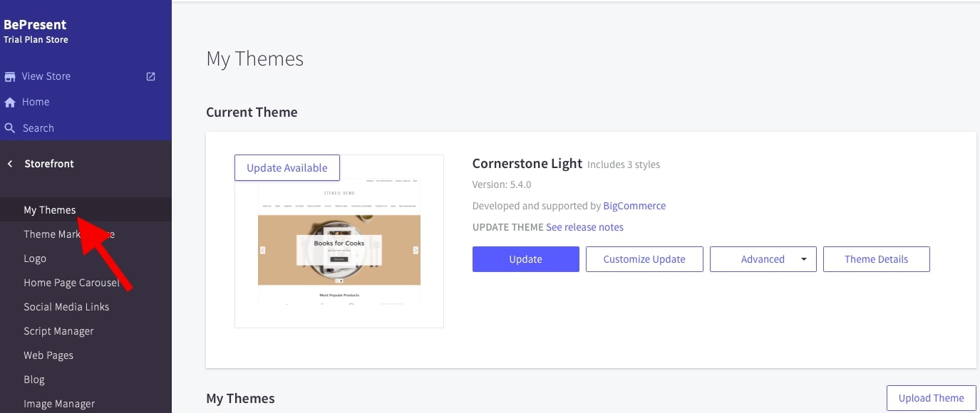Click the Advanced dropdown arrow
The width and height of the screenshot is (980, 413).
pos(804,259)
